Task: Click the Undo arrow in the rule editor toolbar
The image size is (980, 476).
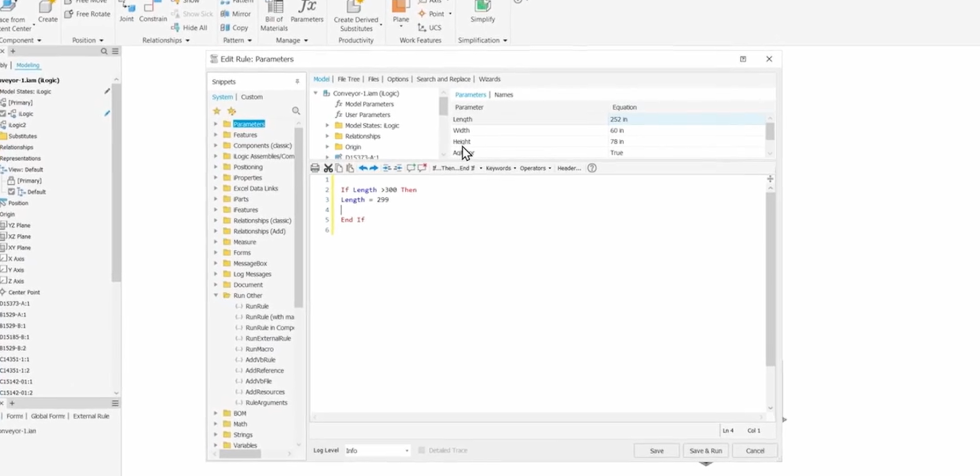Action: [x=363, y=168]
